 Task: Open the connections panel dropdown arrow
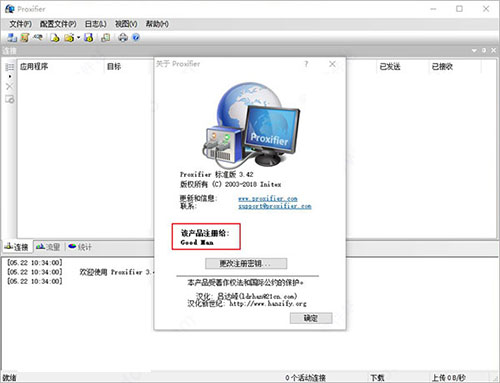pos(474,51)
